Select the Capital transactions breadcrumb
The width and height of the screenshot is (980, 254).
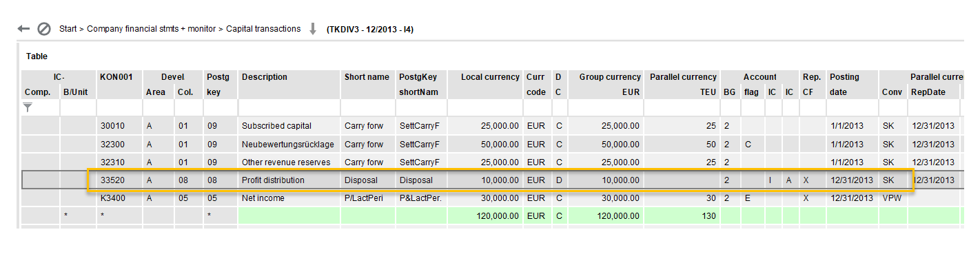tap(263, 29)
